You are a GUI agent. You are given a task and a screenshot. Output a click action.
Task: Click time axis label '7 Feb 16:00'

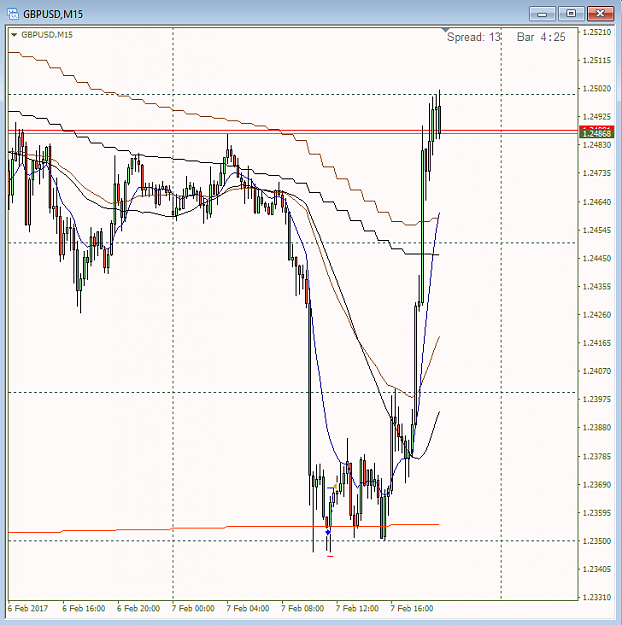pos(411,609)
